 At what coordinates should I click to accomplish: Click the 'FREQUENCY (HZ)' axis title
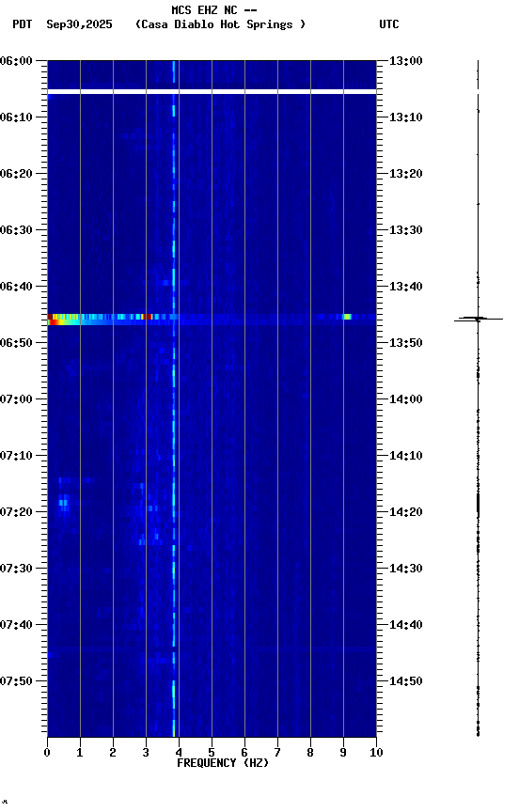coord(223,763)
